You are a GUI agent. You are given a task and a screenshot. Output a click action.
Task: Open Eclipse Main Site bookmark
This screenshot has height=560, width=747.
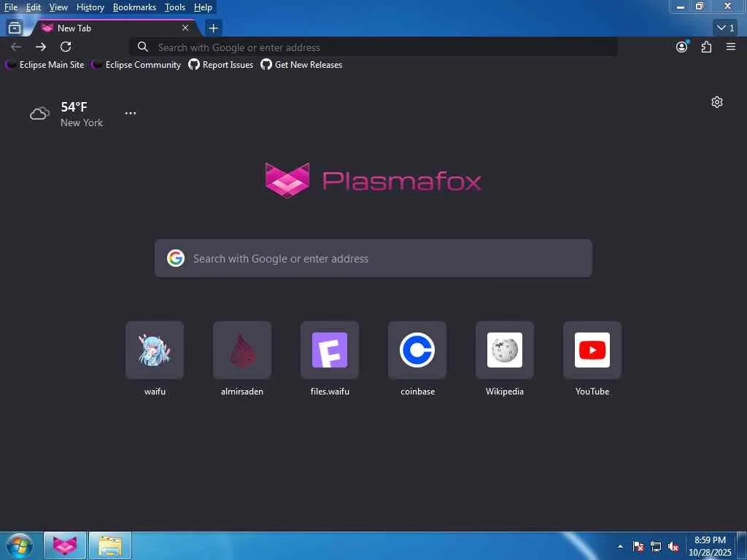point(44,65)
